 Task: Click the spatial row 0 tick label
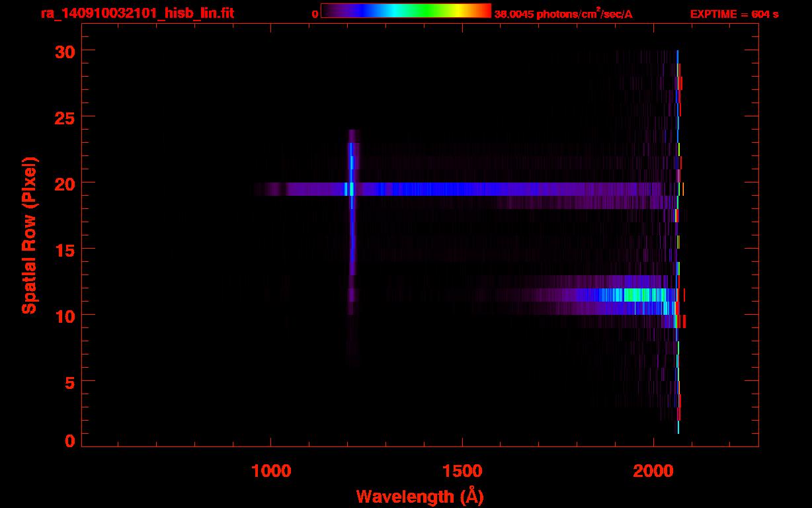coord(70,441)
